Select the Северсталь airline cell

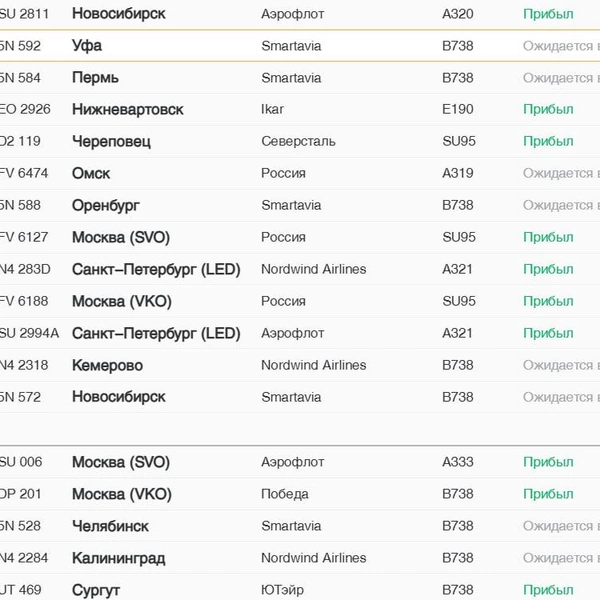pyautogui.click(x=298, y=142)
